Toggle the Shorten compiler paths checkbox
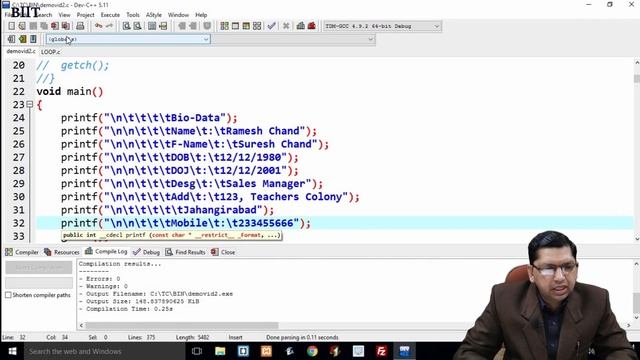This screenshot has height=360, width=640. [8, 295]
